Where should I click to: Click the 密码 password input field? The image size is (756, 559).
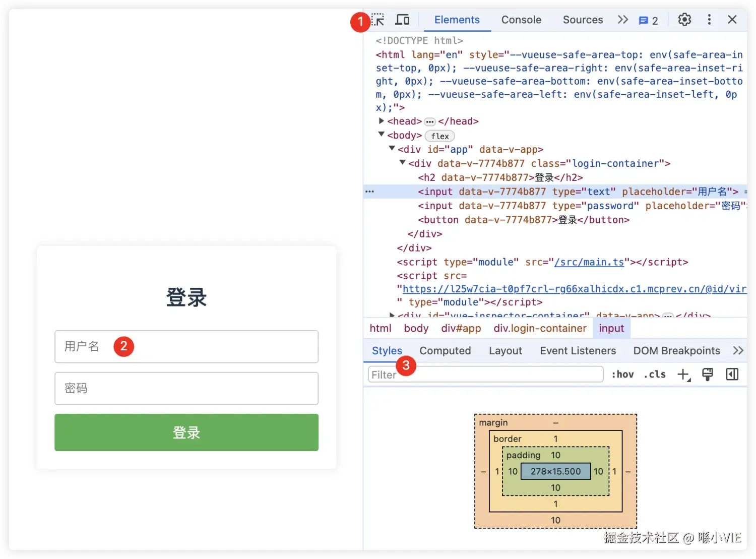pyautogui.click(x=186, y=388)
